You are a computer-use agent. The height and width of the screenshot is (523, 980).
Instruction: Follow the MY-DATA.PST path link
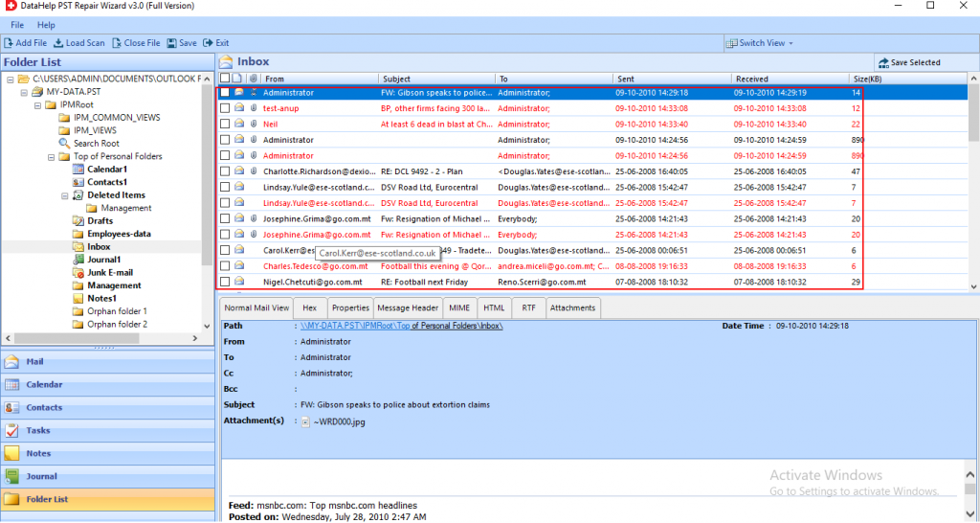coord(401,326)
